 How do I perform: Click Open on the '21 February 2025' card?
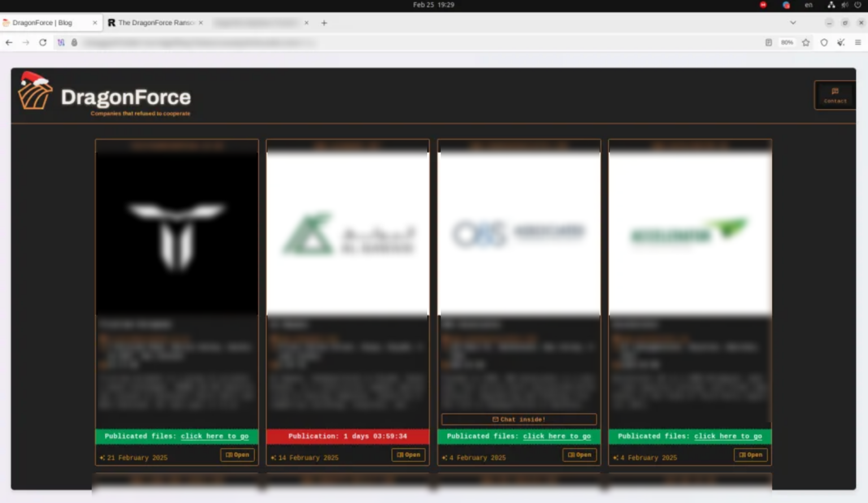237,454
